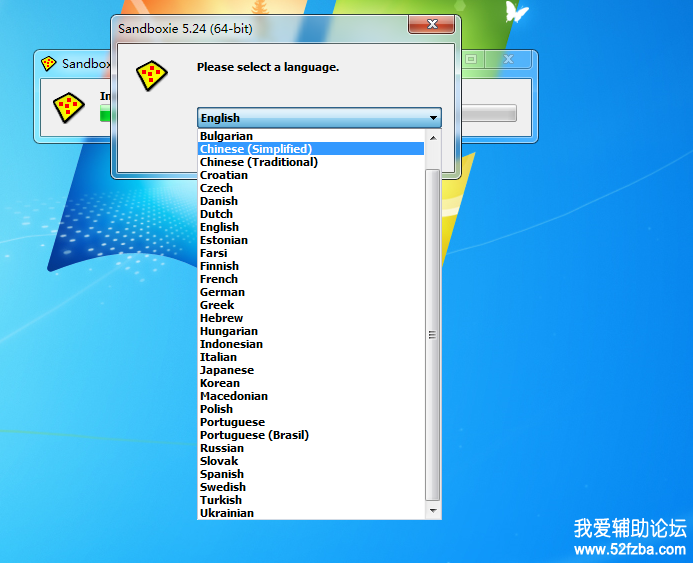This screenshot has width=693, height=563.
Task: Select plain Portuguese from the list
Action: [x=311, y=422]
